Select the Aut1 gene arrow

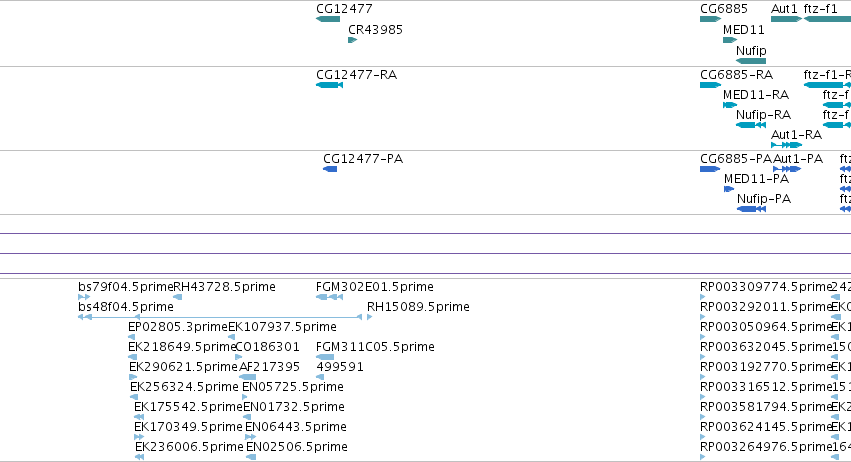(x=786, y=20)
